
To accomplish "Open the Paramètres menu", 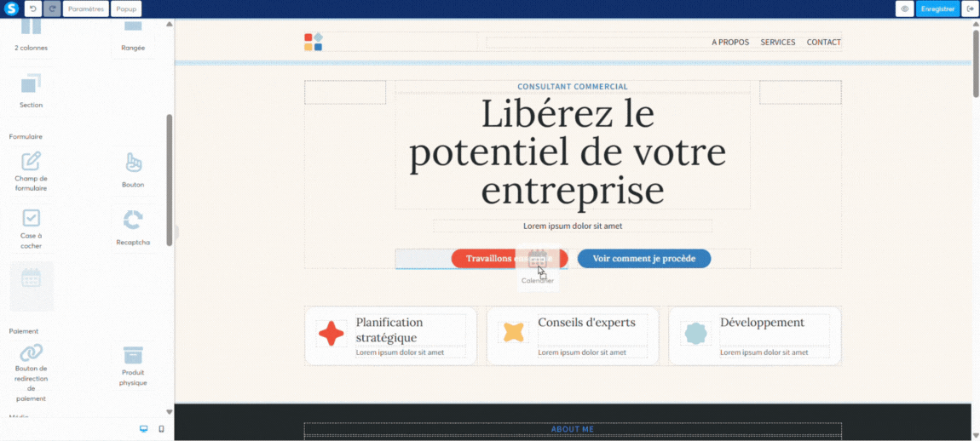I will [85, 9].
